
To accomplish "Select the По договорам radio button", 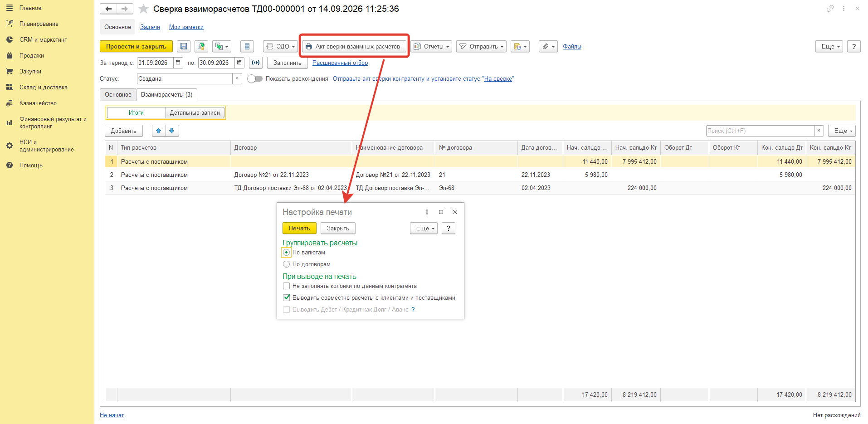I will [x=286, y=264].
